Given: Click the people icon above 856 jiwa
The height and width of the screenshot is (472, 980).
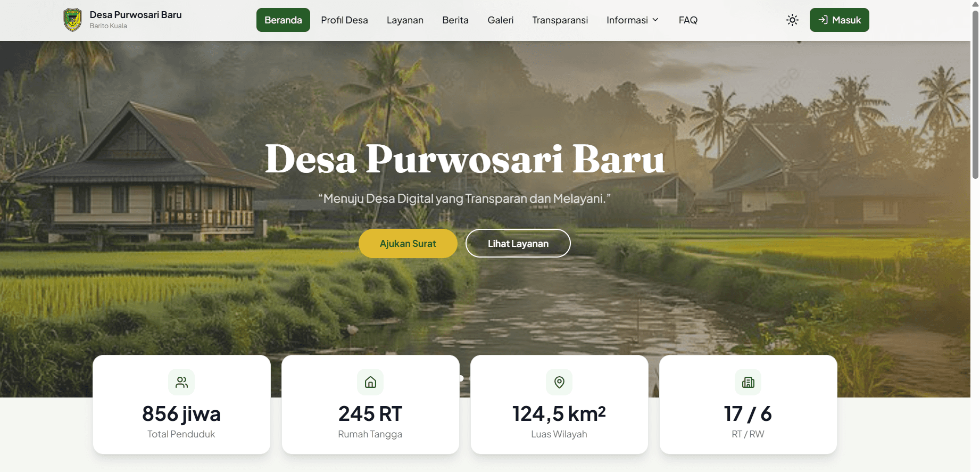Looking at the screenshot, I should pos(181,382).
